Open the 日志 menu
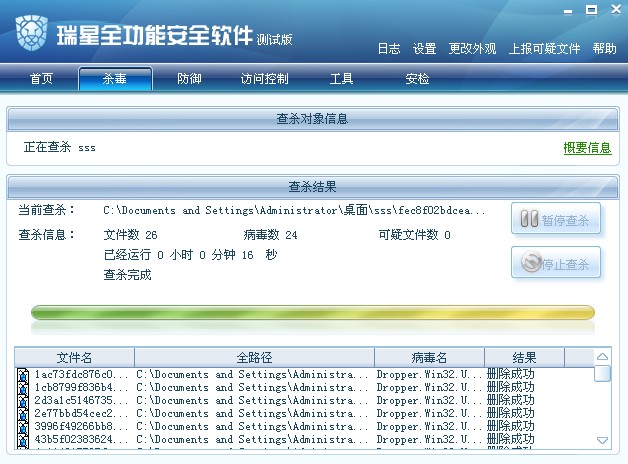The height and width of the screenshot is (464, 628). [x=389, y=49]
